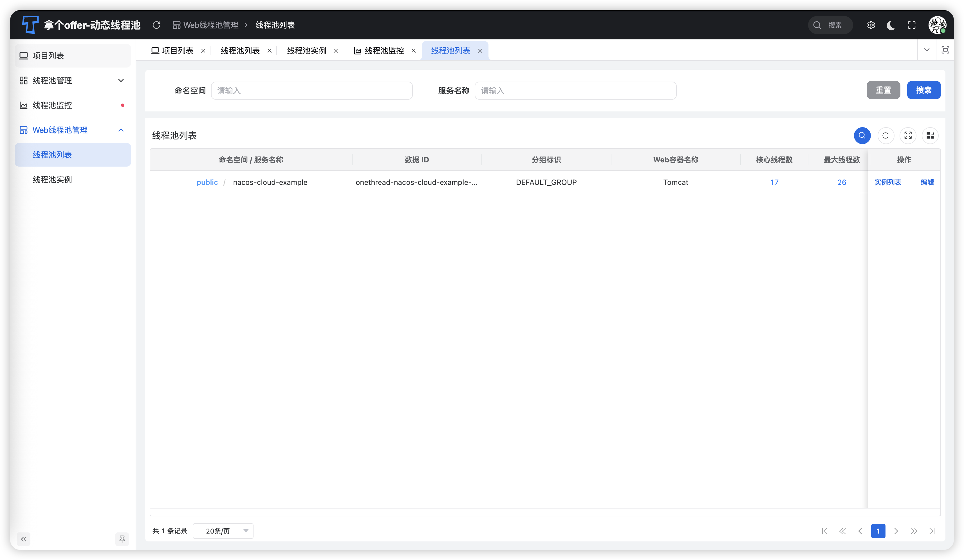This screenshot has width=964, height=560.
Task: Toggle the search form using the blue magnifier
Action: tap(862, 135)
